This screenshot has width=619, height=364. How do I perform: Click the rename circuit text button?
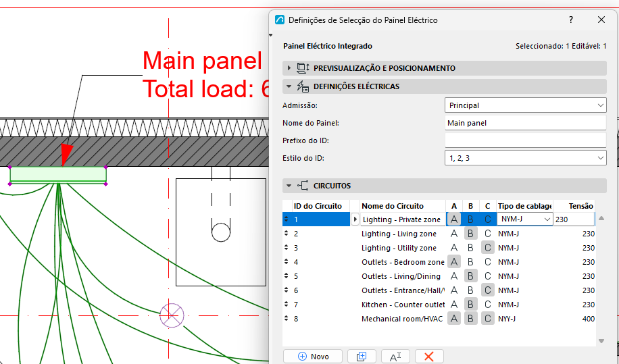point(395,357)
